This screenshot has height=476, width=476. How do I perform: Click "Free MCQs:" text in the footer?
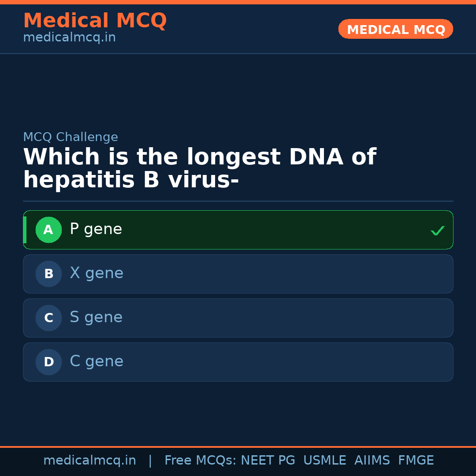[x=200, y=461]
